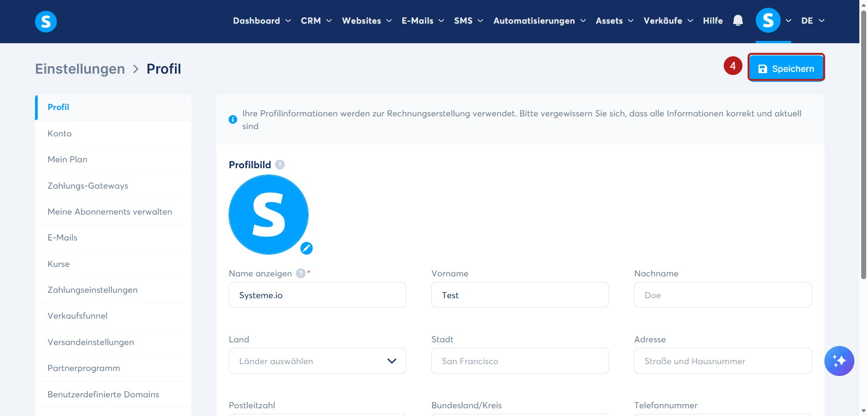
Task: Open Zahlungseinstellungen
Action: tap(113, 290)
